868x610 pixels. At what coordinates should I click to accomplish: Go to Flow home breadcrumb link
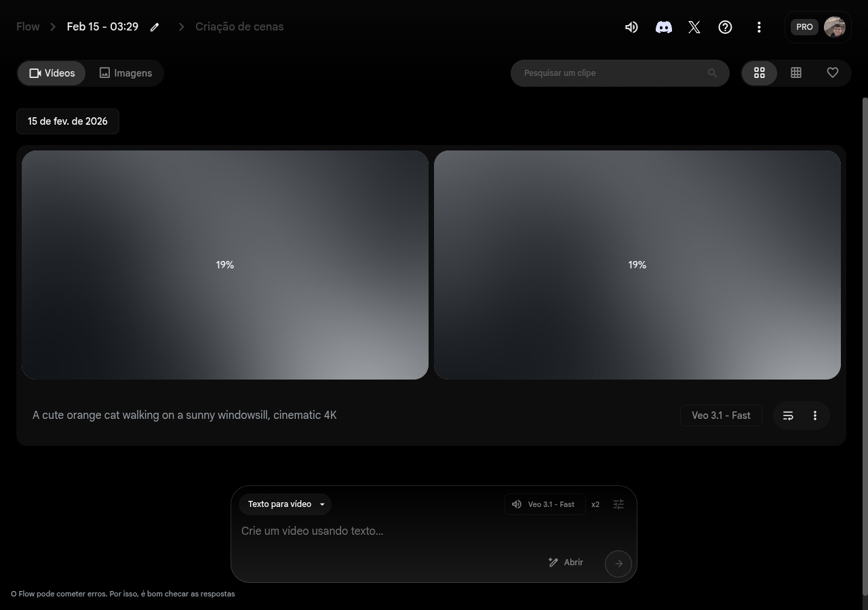28,27
